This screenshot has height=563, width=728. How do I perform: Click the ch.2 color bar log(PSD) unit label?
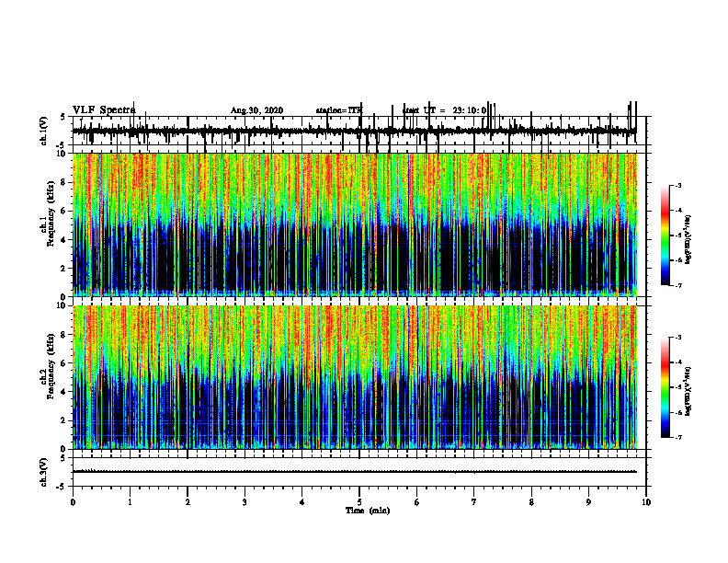688,391
